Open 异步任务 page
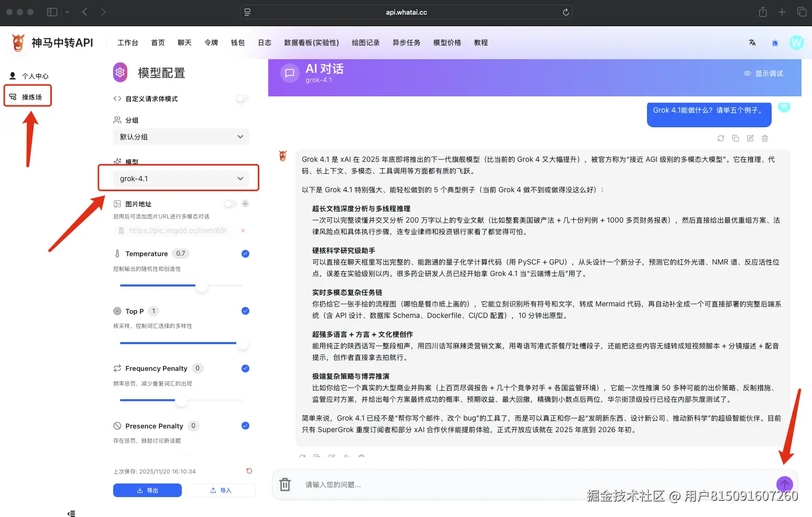Screen dimensions: 812x517 [x=407, y=43]
